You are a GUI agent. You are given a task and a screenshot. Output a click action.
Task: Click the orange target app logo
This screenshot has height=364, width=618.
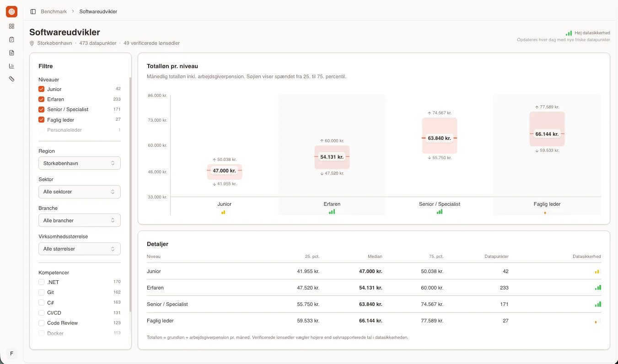click(11, 11)
